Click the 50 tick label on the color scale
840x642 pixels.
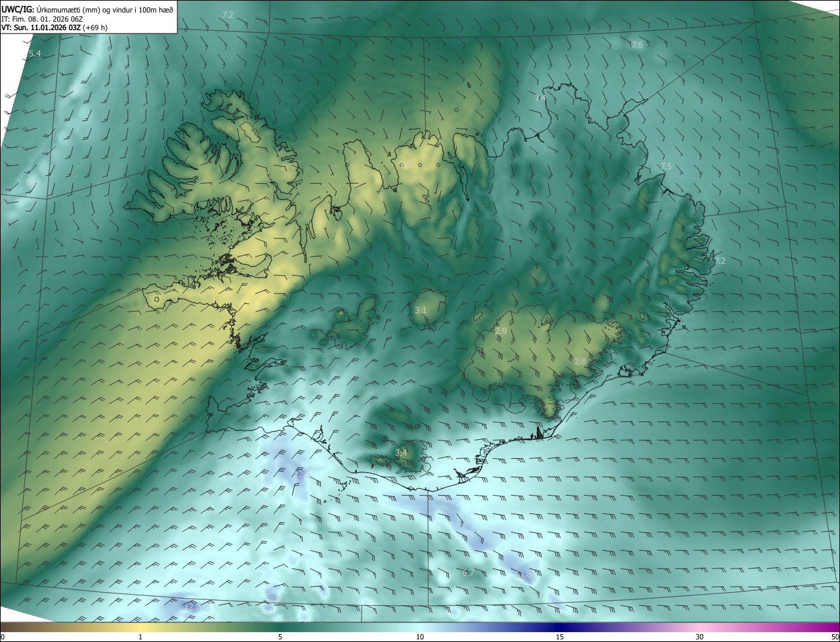835,637
